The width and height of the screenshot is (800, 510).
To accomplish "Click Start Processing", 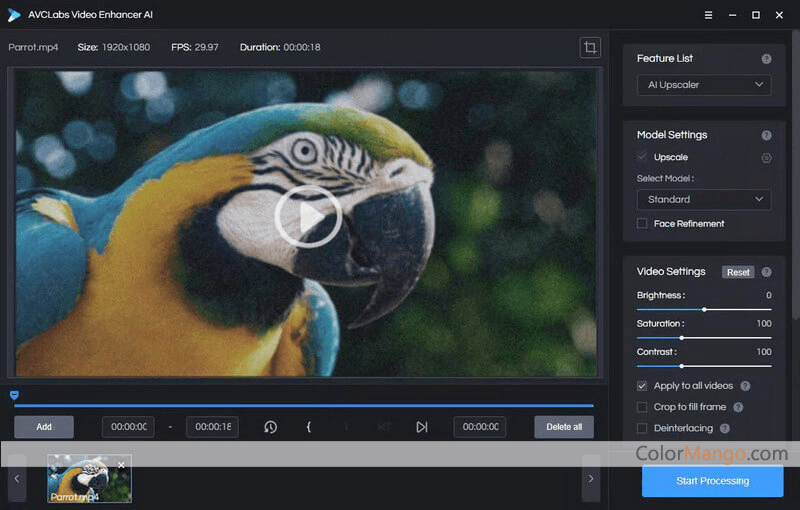I will point(712,481).
